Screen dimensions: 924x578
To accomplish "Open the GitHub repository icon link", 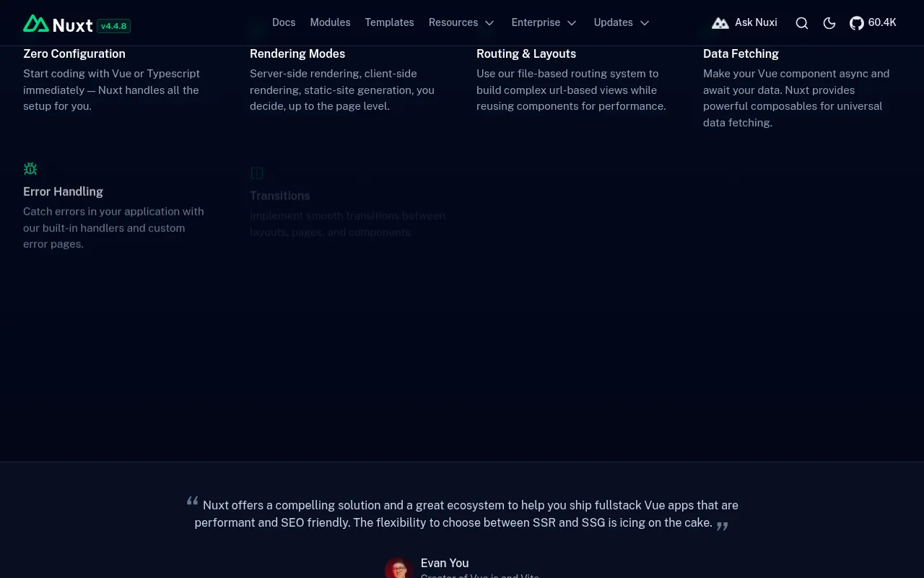I will tap(857, 23).
